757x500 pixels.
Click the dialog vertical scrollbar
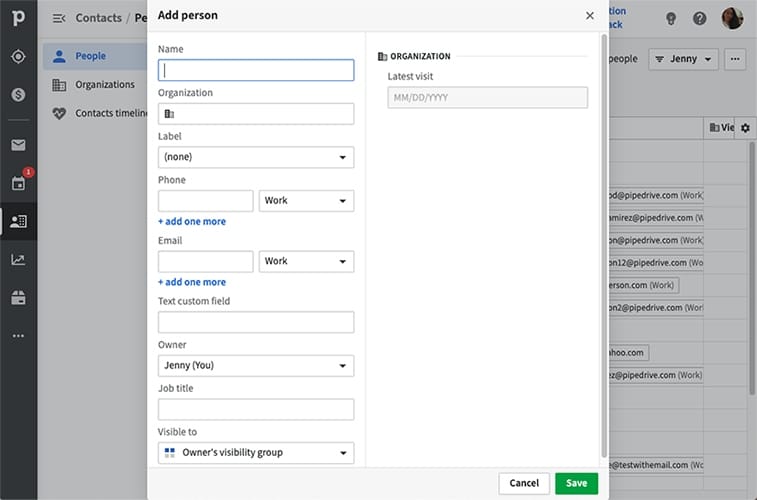point(604,246)
